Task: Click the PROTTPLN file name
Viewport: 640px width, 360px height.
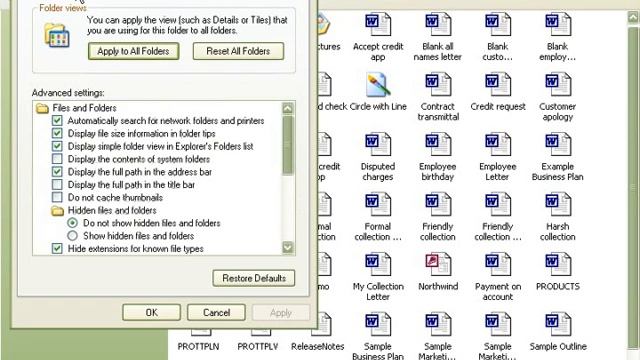Action: tap(198, 347)
